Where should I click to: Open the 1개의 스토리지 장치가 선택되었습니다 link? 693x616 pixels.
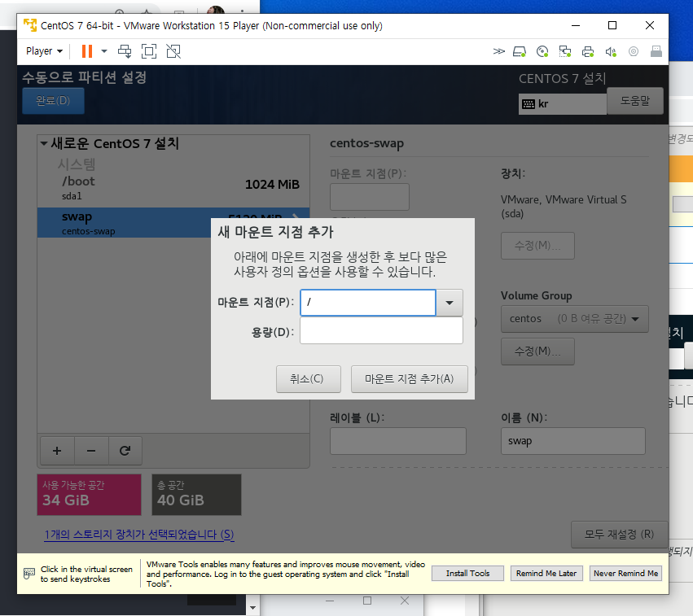[138, 535]
